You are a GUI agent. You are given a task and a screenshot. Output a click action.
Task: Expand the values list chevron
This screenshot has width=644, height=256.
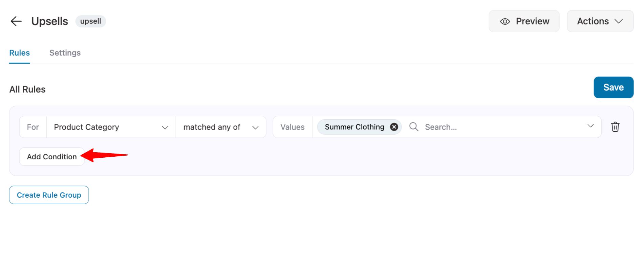click(x=591, y=126)
